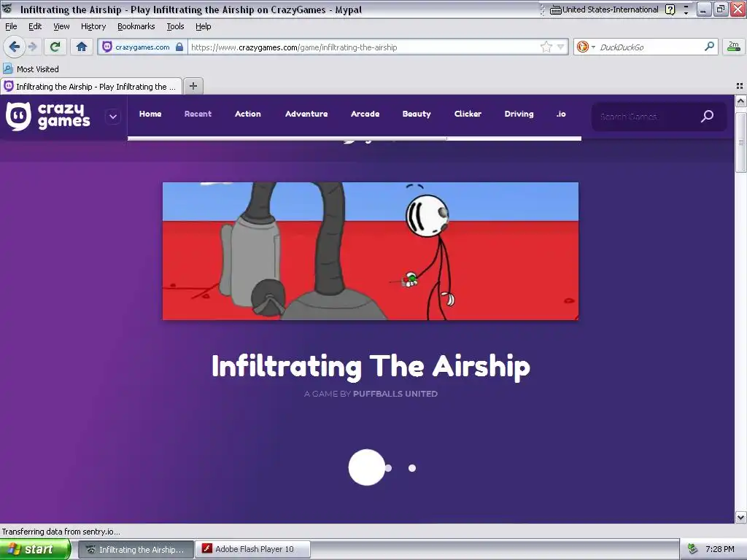The image size is (747, 560).
Task: Open the Edit menu
Action: [35, 27]
